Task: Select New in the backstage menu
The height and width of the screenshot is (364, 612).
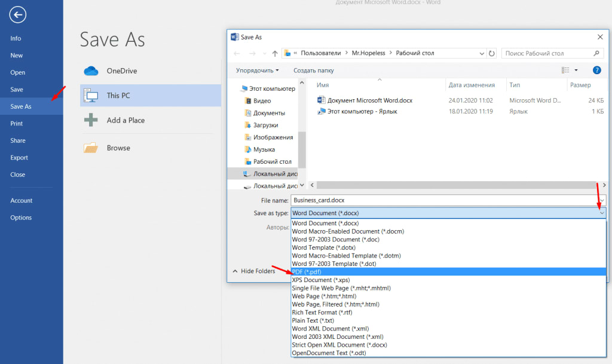Action: (16, 56)
